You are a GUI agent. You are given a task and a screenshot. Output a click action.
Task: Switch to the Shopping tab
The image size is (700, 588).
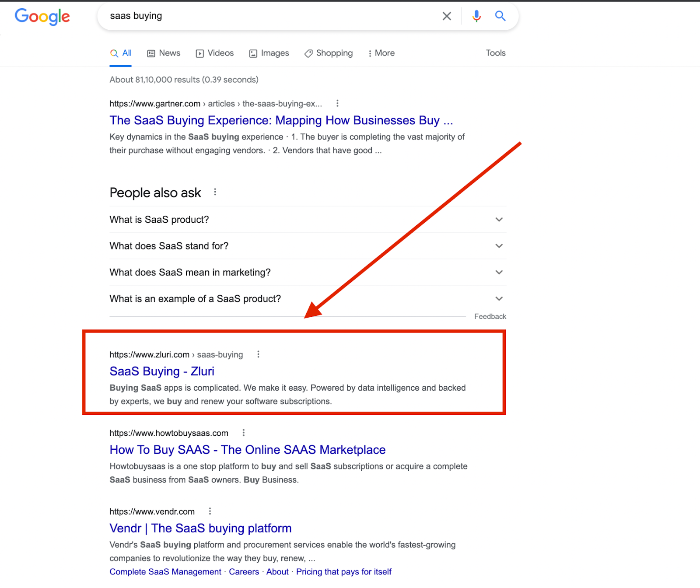(x=329, y=53)
